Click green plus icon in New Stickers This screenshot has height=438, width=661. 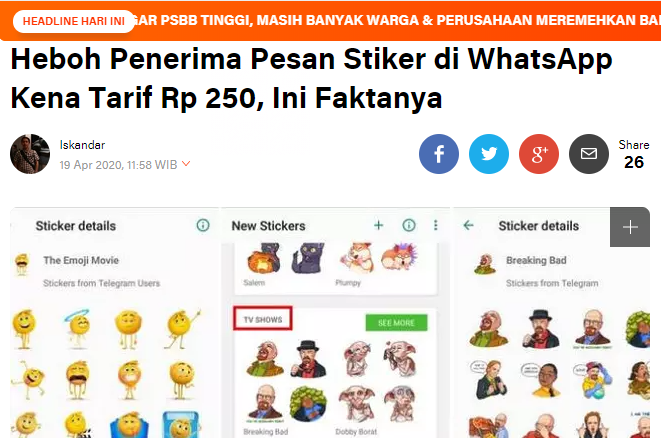[379, 226]
